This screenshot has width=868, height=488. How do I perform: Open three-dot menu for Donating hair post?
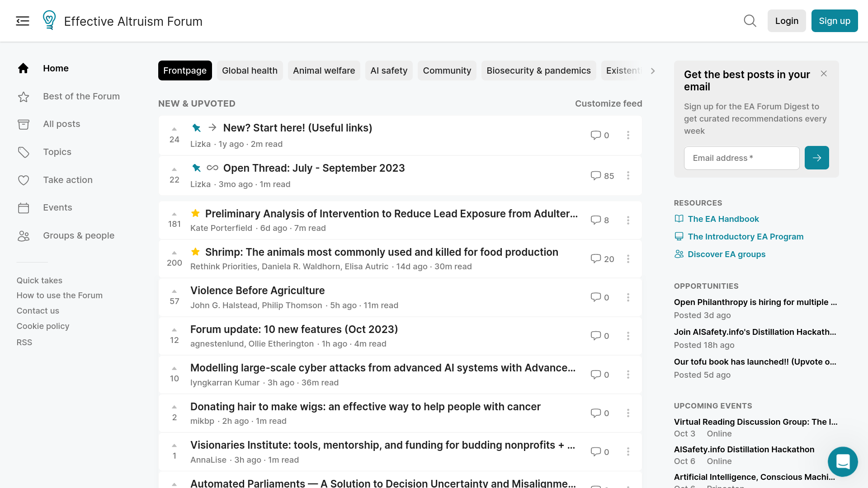point(628,413)
